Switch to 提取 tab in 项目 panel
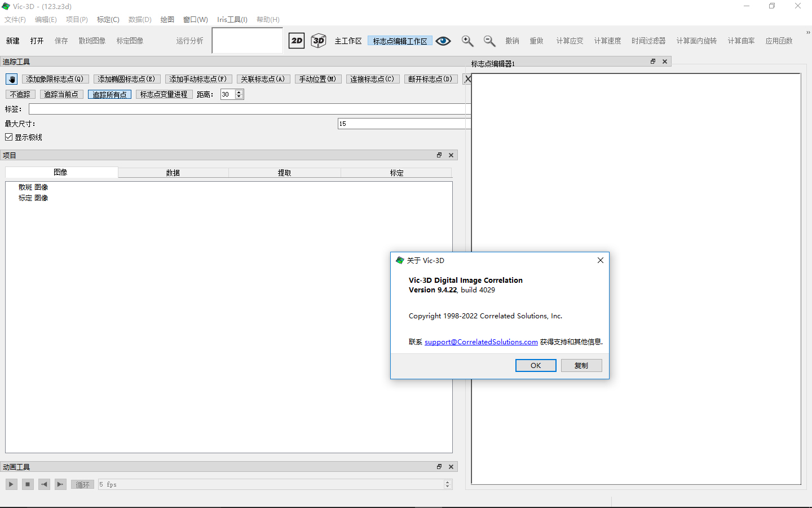Screen dimensions: 812x508 (285, 173)
